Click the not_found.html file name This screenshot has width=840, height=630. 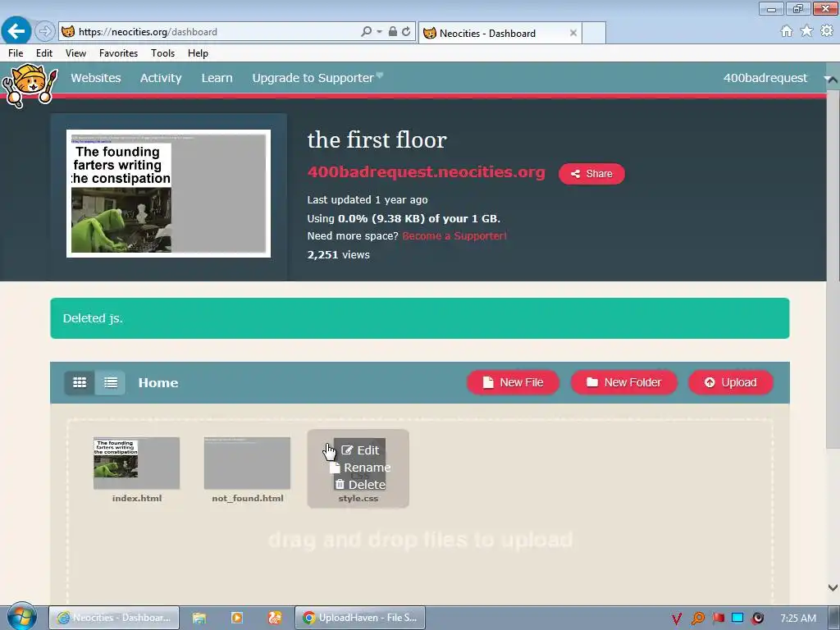pos(248,498)
